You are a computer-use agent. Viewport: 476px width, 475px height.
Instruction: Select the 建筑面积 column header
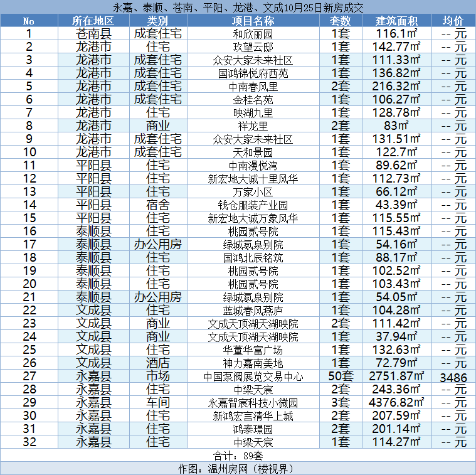pos(396,20)
